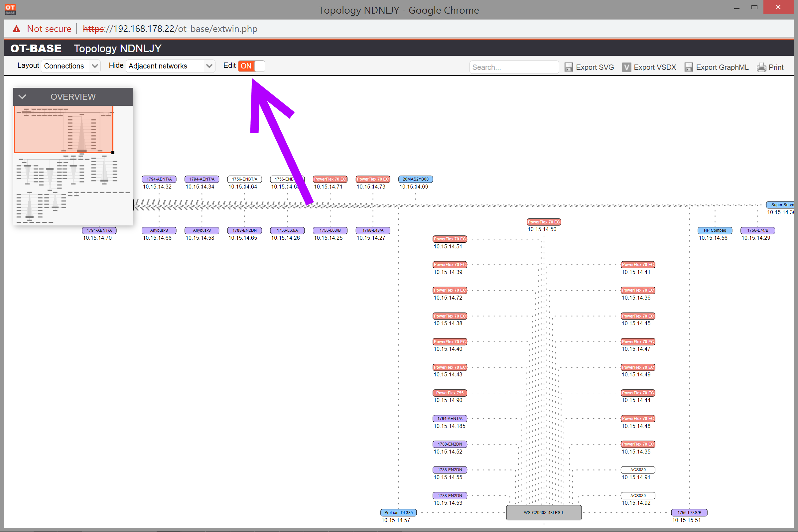Select the Anybus-S node at 10.15.14.68
The image size is (798, 532).
click(x=159, y=230)
